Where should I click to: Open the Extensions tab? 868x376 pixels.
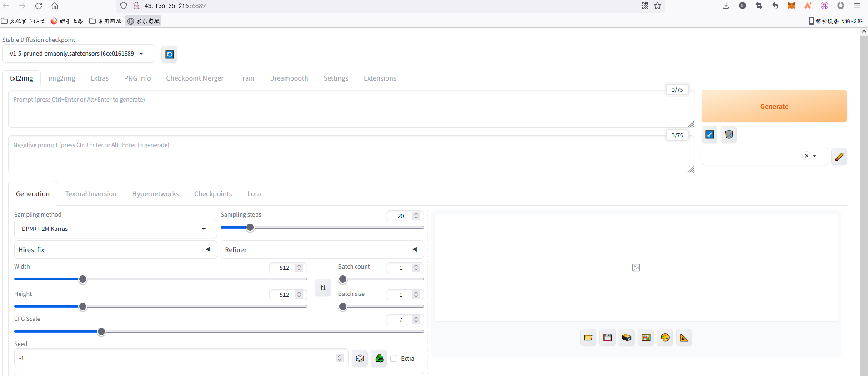pyautogui.click(x=380, y=78)
